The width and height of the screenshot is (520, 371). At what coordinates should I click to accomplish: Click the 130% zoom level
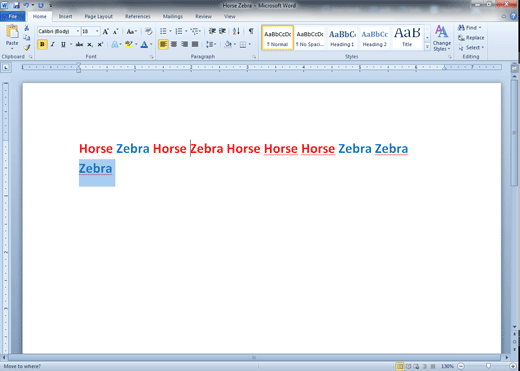(x=447, y=366)
